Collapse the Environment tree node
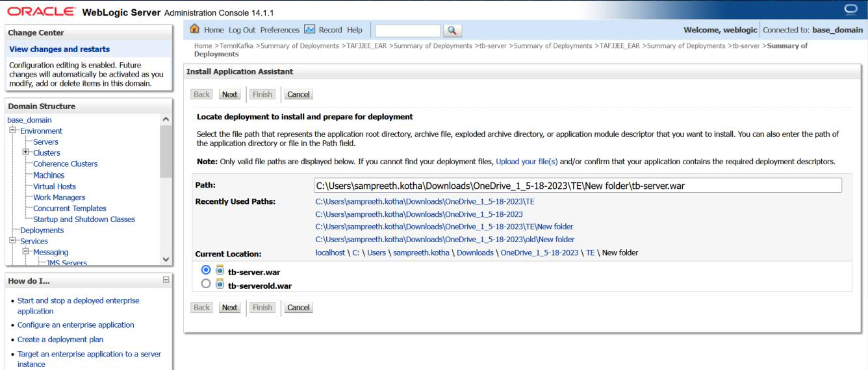Screen dimensions: 868x370 (x=12, y=130)
